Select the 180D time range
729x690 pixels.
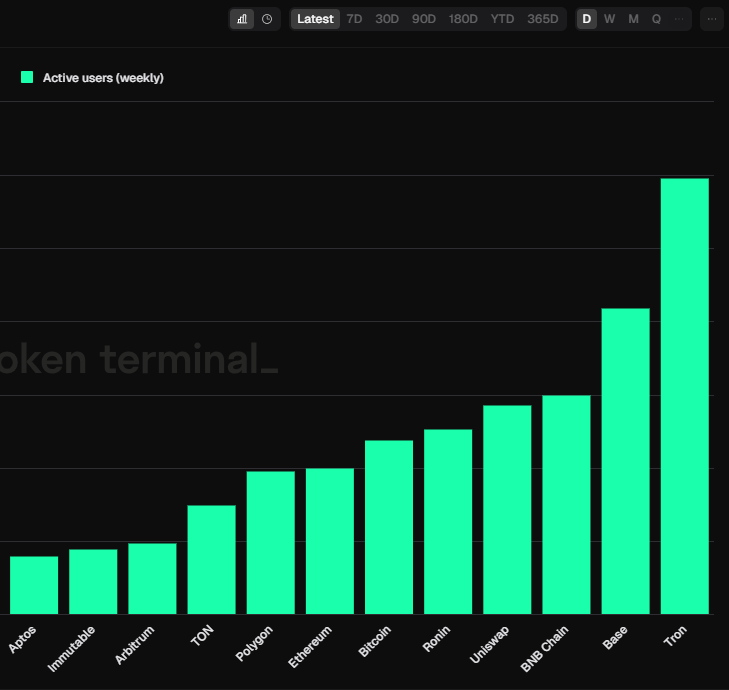coord(463,19)
